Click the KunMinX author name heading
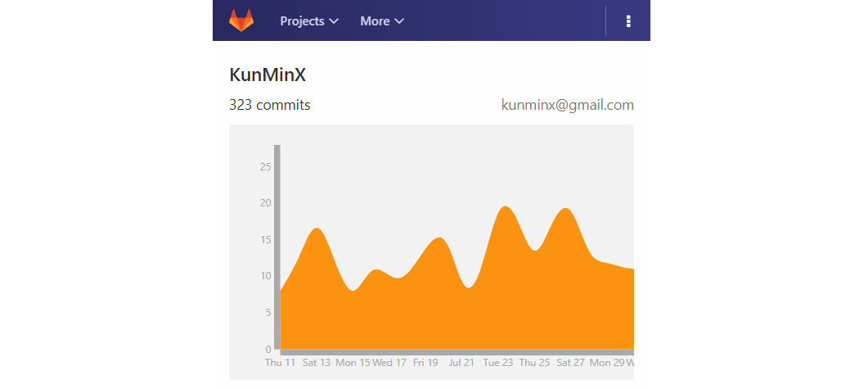Image resolution: width=868 pixels, height=389 pixels. (268, 75)
